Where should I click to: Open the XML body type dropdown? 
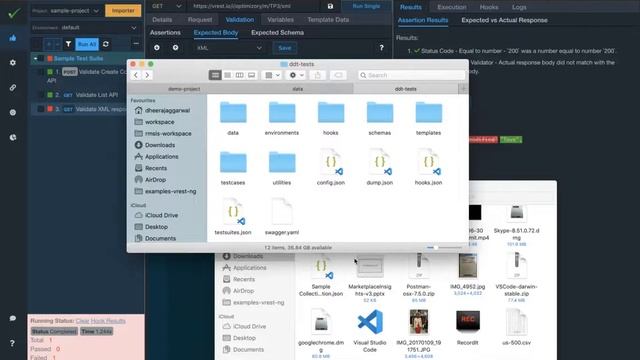tap(229, 48)
